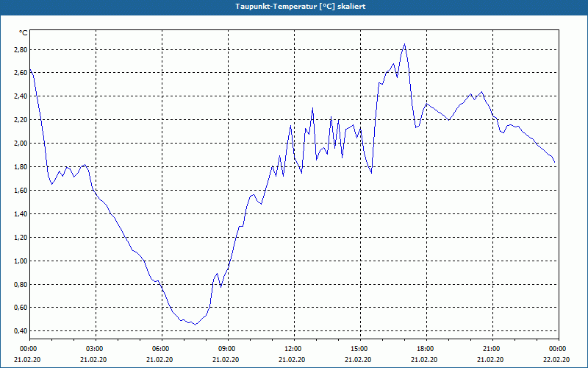Image resolution: width=588 pixels, height=368 pixels.
Task: Click the highest peak of the blue curve
Action: tap(404, 44)
